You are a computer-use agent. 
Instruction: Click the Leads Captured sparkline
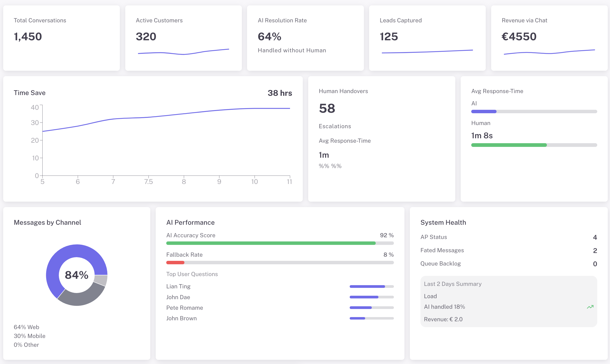click(427, 52)
